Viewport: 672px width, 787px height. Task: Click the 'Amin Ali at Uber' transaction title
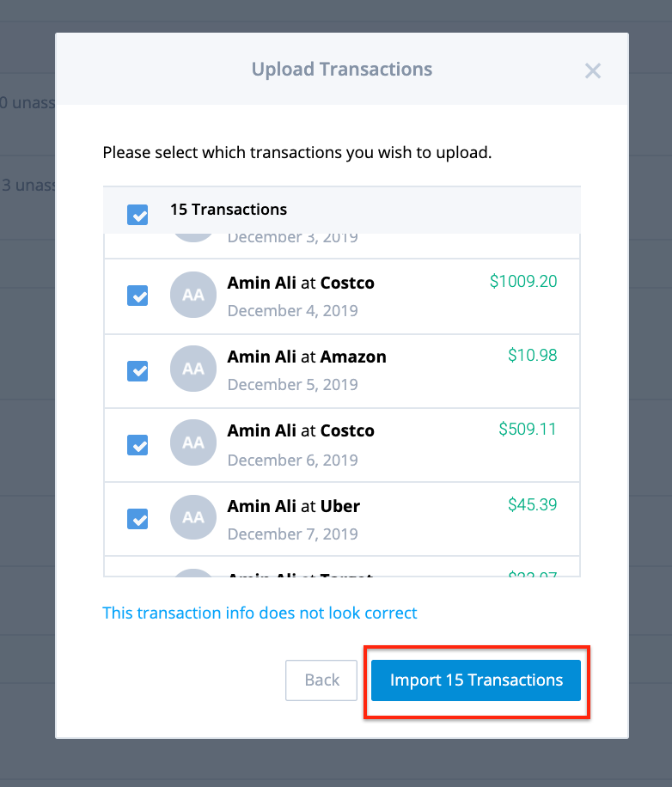293,506
